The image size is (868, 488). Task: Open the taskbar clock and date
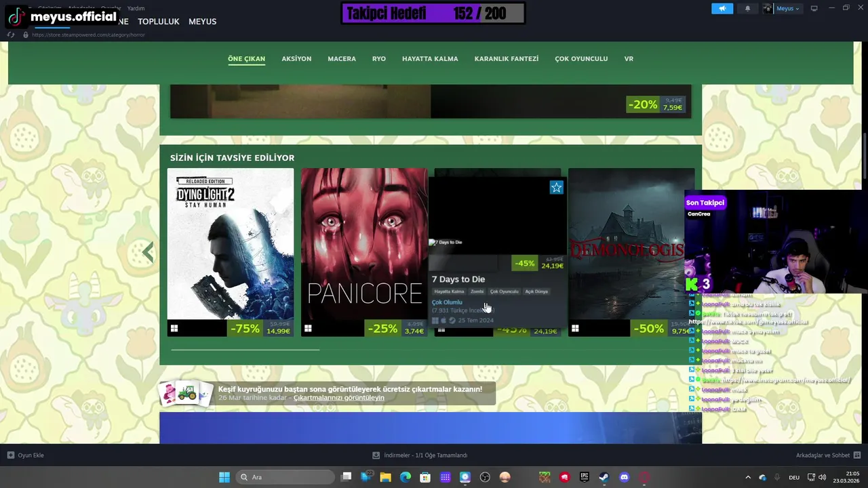pyautogui.click(x=847, y=477)
